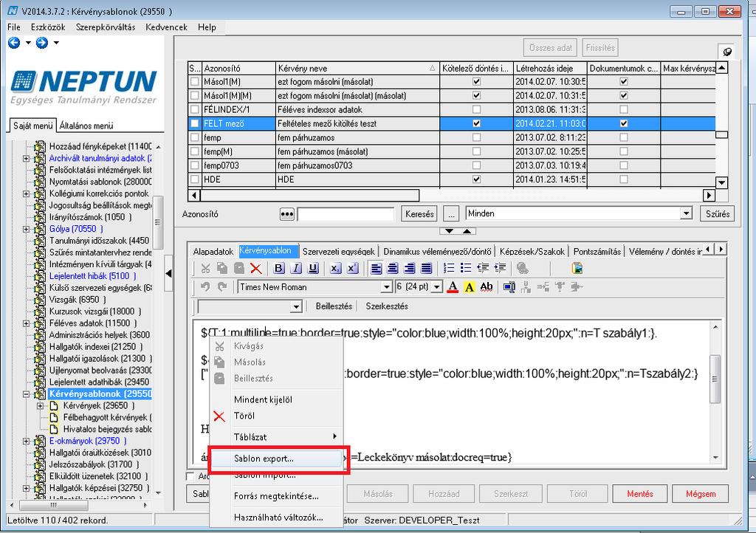The height and width of the screenshot is (533, 756).
Task: Toggle Kötelező döntés checkbox in femp row
Action: tap(476, 138)
